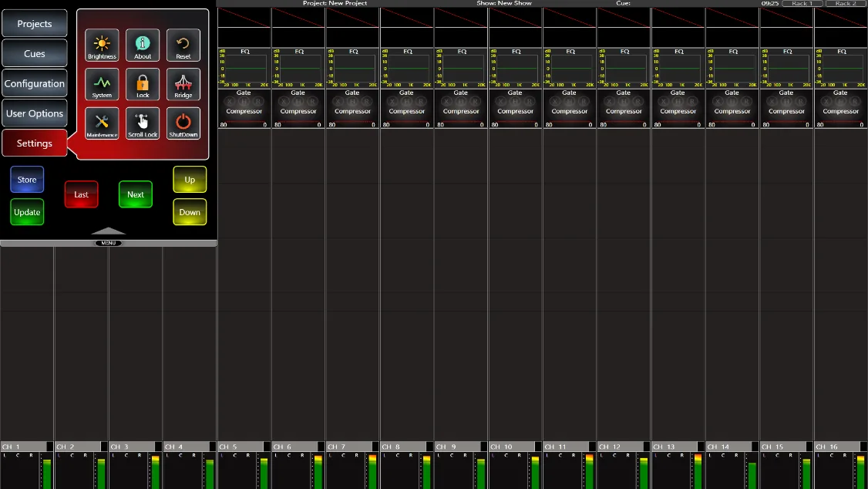Viewport: 868px width, 489px height.
Task: Click the Store button
Action: point(26,180)
